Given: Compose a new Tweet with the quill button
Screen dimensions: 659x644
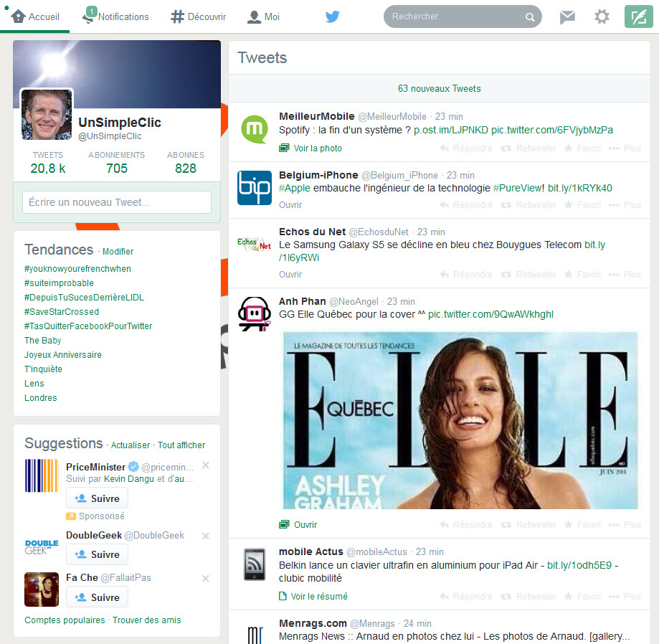Looking at the screenshot, I should [x=638, y=16].
